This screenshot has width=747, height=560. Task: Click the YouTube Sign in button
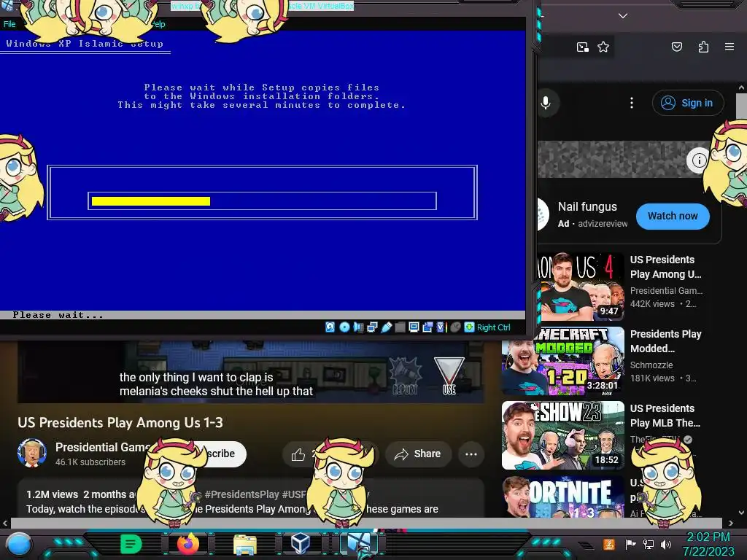click(688, 103)
